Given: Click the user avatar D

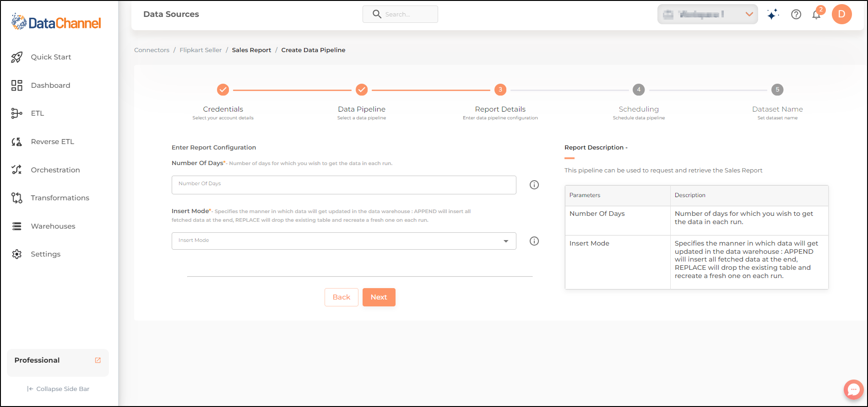Looking at the screenshot, I should pyautogui.click(x=841, y=14).
